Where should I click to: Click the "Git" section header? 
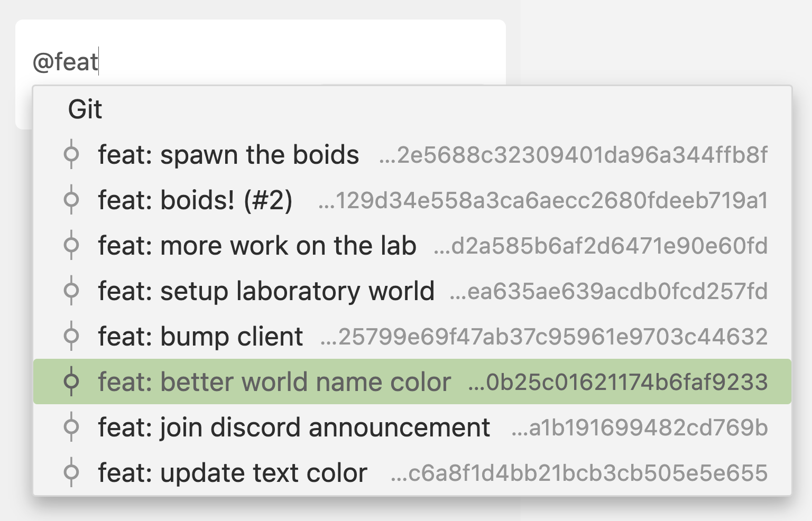pyautogui.click(x=85, y=110)
